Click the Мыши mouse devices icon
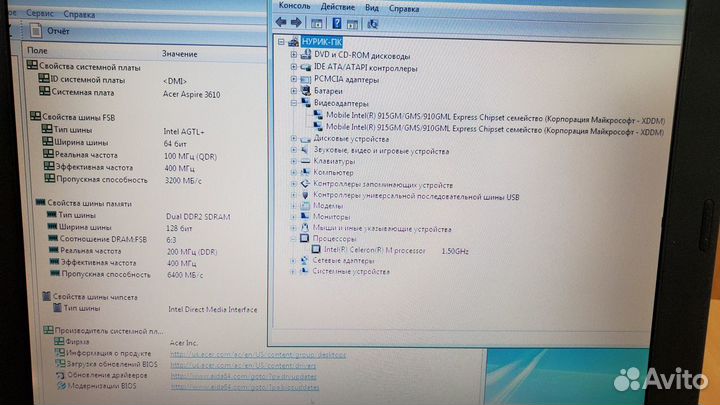This screenshot has width=720, height=405. pos(304,227)
